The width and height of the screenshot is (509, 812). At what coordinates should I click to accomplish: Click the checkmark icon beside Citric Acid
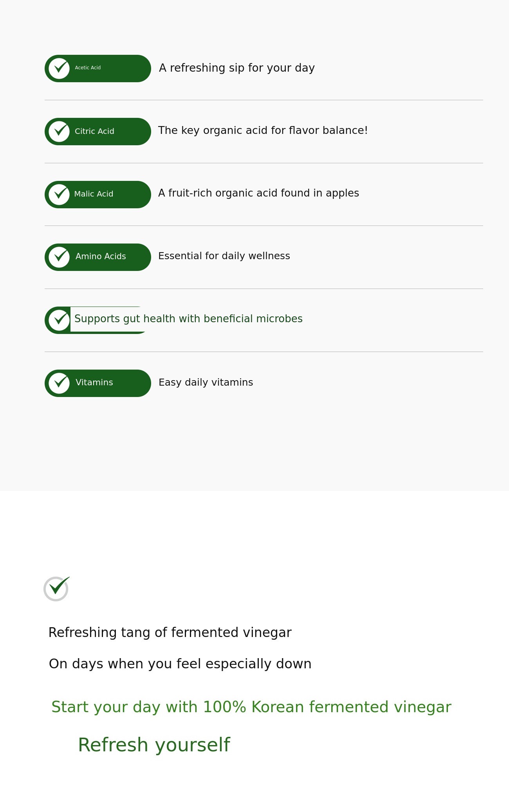coord(59,132)
